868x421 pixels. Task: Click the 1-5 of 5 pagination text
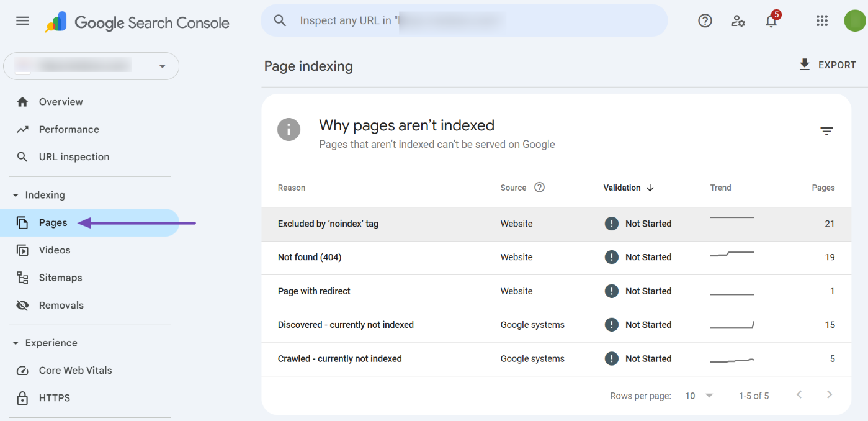754,396
